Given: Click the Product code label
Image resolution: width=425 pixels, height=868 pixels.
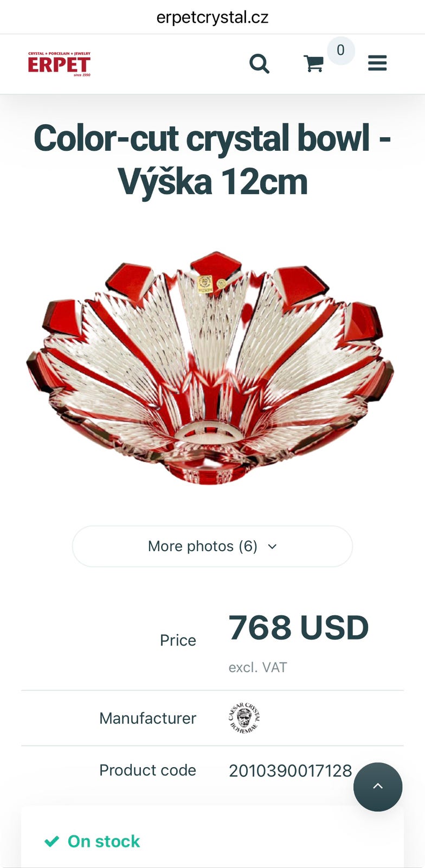Looking at the screenshot, I should pos(147,770).
